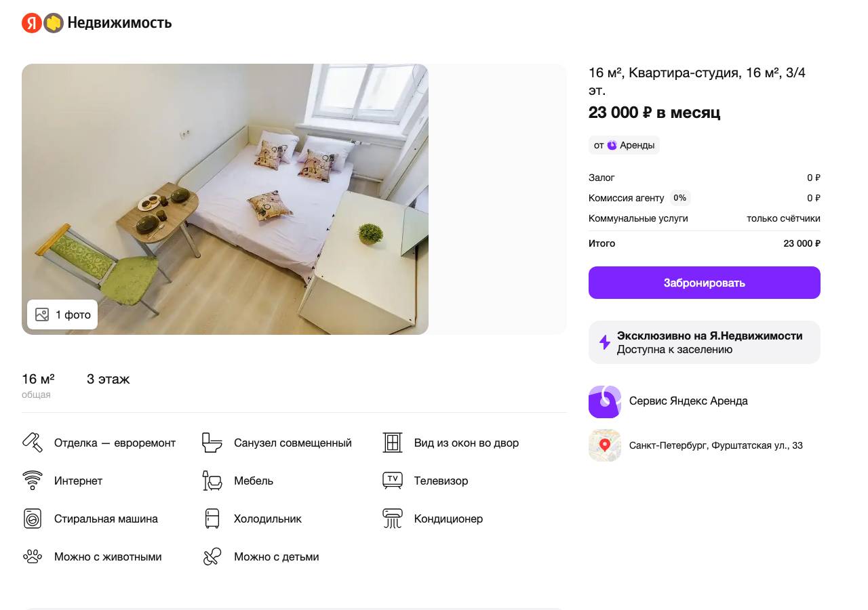Click the washing machine icon
Screen dimensions: 868x610
[x=33, y=518]
